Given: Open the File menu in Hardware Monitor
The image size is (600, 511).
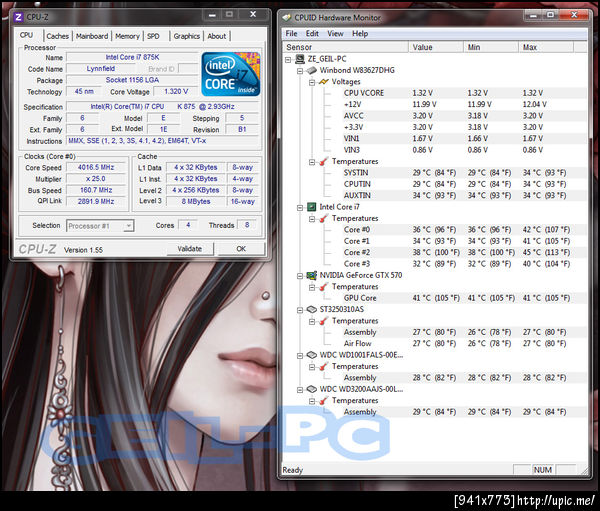Looking at the screenshot, I should pos(291,34).
